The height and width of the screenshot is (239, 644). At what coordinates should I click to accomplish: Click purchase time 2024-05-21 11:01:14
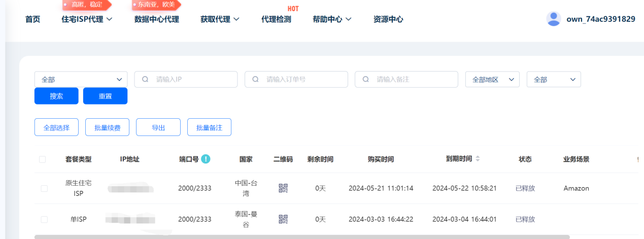(x=381, y=188)
